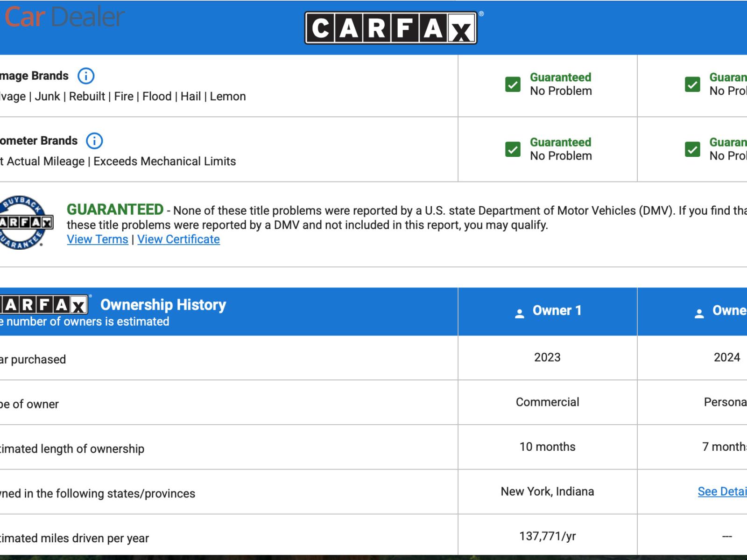The height and width of the screenshot is (560, 747).
Task: Click second owner's Odometer Brands checkmark
Action: 692,149
